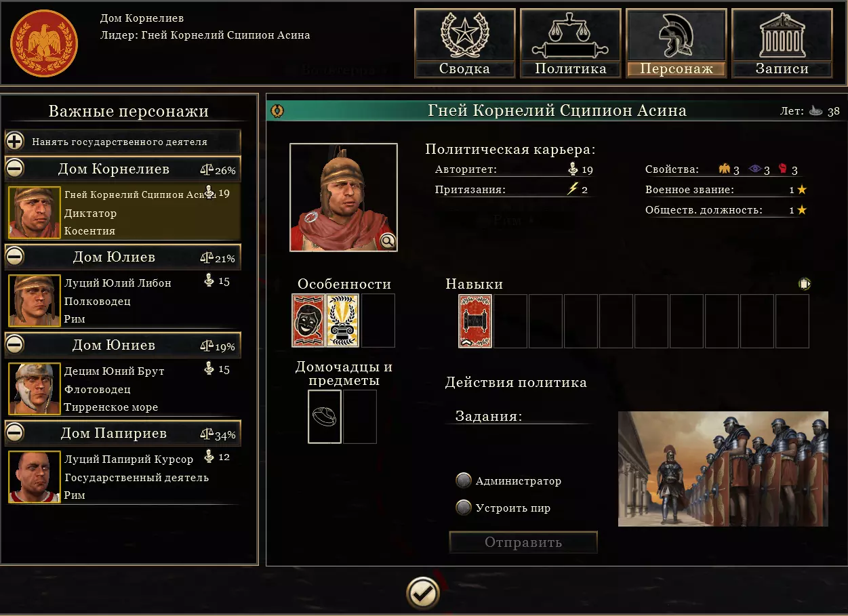Switch to the Политика tab

point(571,43)
